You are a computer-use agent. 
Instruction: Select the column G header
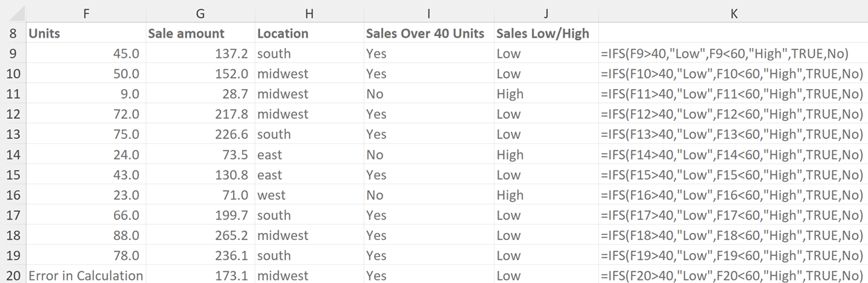(200, 13)
